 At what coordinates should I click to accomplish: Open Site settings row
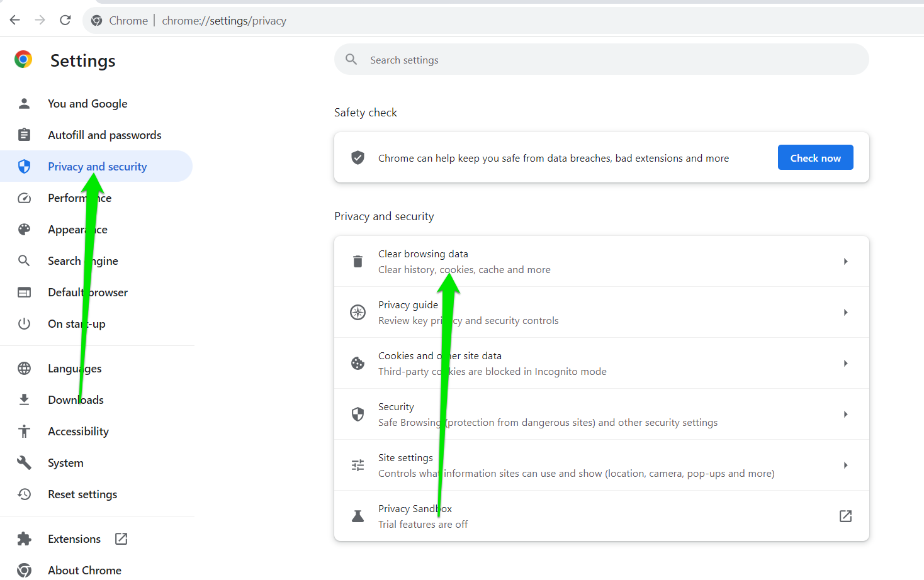(602, 466)
